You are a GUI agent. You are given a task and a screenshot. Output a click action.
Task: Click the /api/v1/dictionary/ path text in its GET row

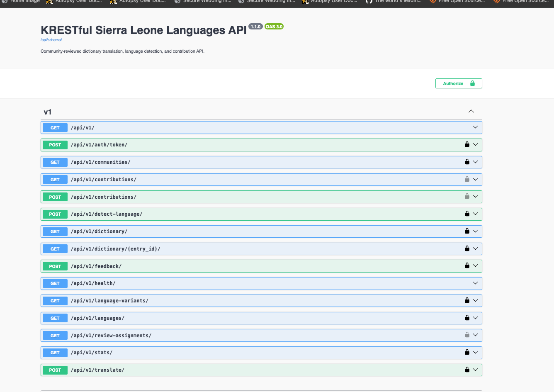(99, 231)
